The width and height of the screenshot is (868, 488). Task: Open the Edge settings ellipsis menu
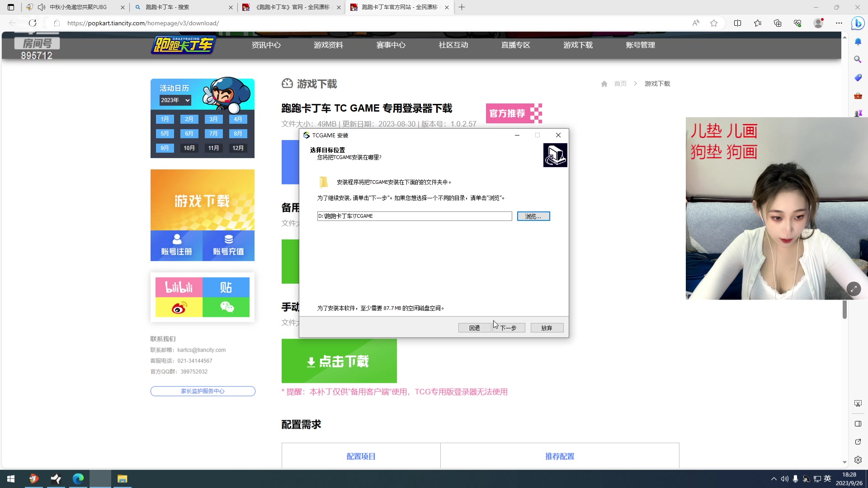click(840, 23)
